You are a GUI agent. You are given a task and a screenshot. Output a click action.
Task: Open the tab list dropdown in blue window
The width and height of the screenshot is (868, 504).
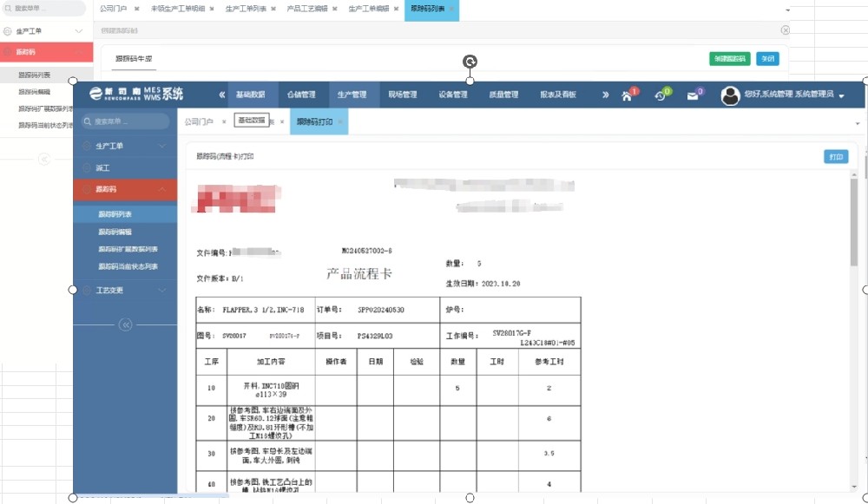[x=858, y=123]
